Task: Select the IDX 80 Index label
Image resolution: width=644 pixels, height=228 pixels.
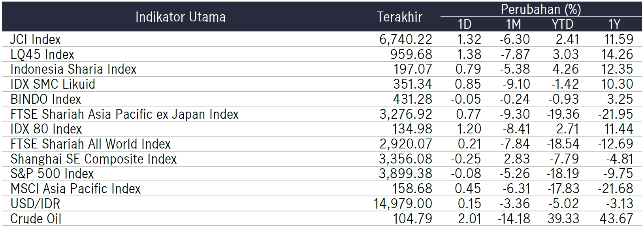Action: (x=46, y=129)
